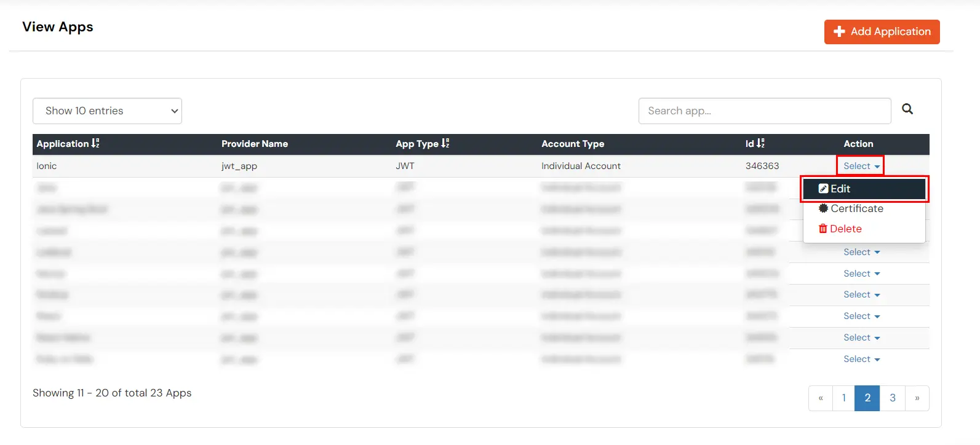Click the plus icon on Add Application
Screen dimensions: 980x445
pyautogui.click(x=839, y=31)
